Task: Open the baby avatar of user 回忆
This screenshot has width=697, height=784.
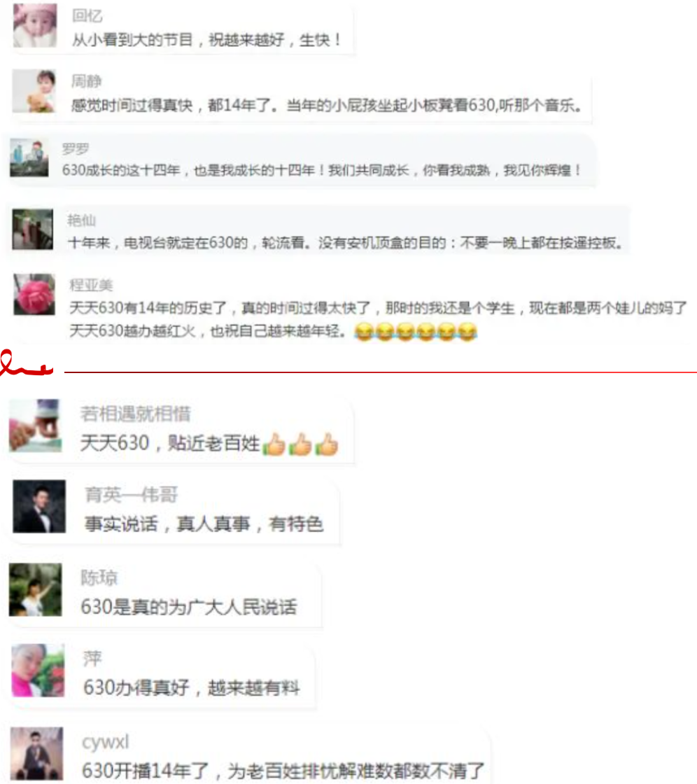Action: (34, 25)
